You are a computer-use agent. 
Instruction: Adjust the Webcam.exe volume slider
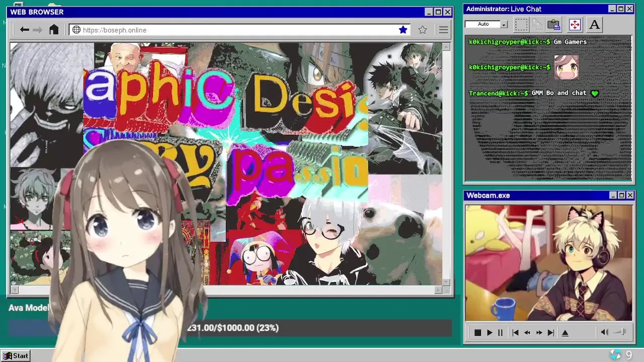tap(621, 332)
